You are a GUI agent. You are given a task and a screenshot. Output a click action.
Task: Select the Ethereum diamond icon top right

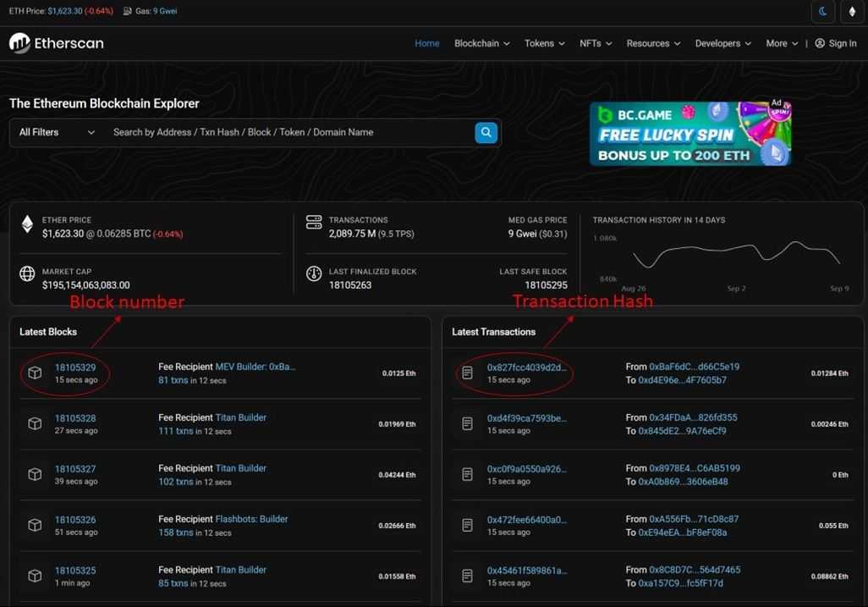852,11
